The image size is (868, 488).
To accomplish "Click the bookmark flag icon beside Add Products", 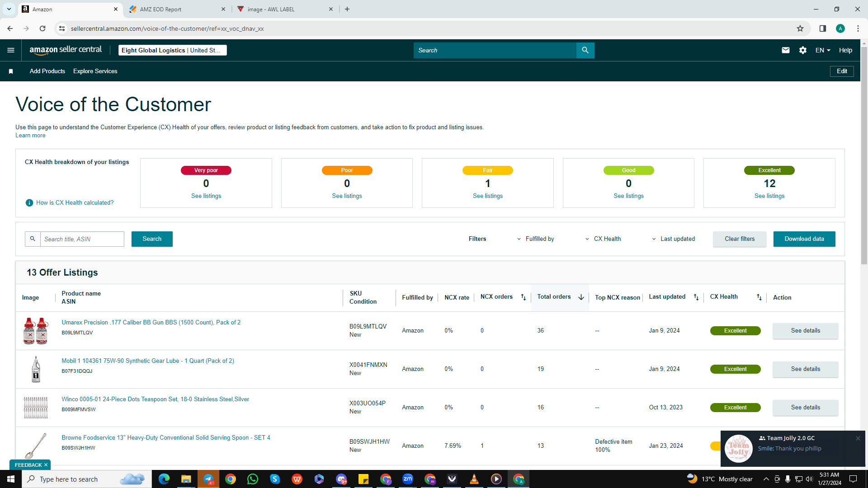I will click(x=11, y=71).
